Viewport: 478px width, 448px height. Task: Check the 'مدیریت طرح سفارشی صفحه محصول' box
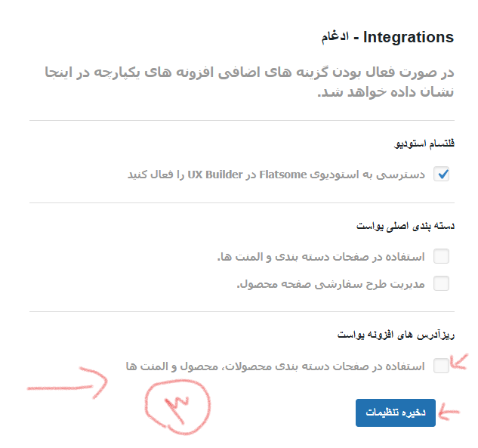click(x=441, y=283)
